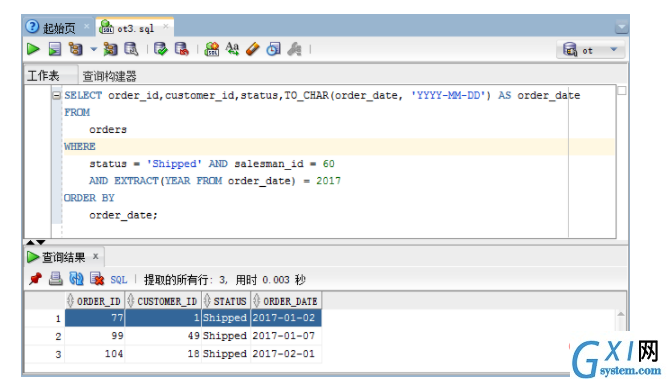
Task: Click the splitter expand down arrow
Action: [41, 242]
